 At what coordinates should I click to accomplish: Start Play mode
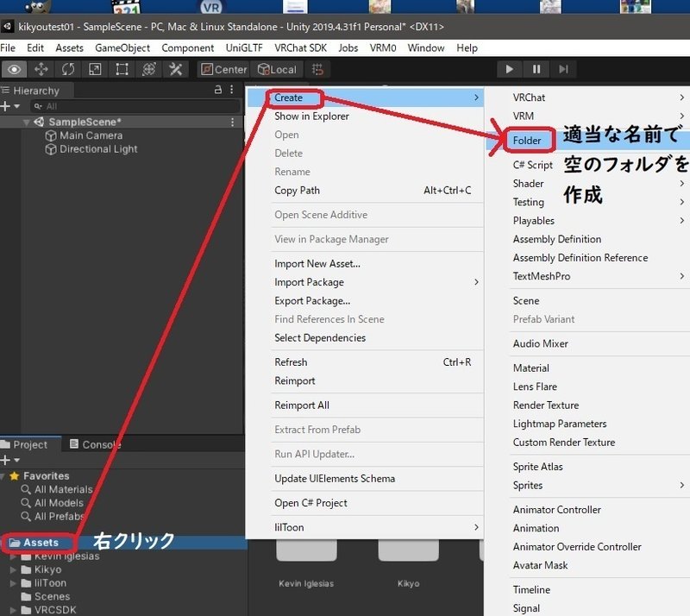tap(510, 69)
